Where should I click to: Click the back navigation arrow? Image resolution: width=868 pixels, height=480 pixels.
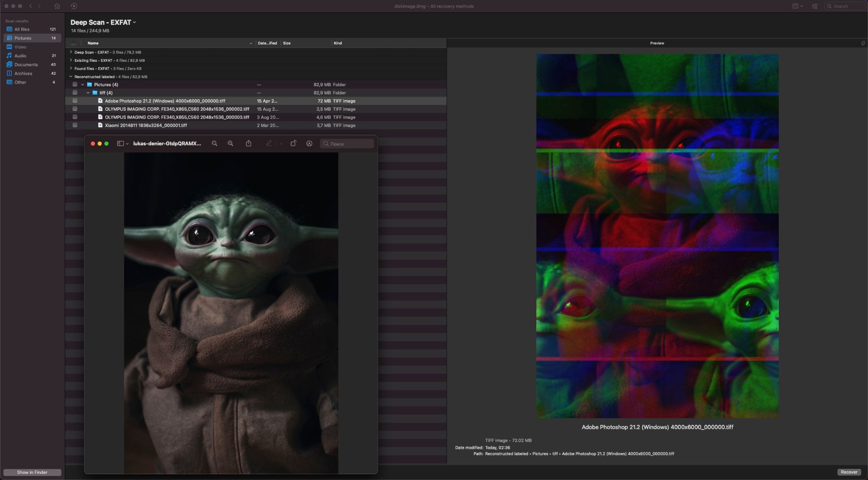point(31,6)
